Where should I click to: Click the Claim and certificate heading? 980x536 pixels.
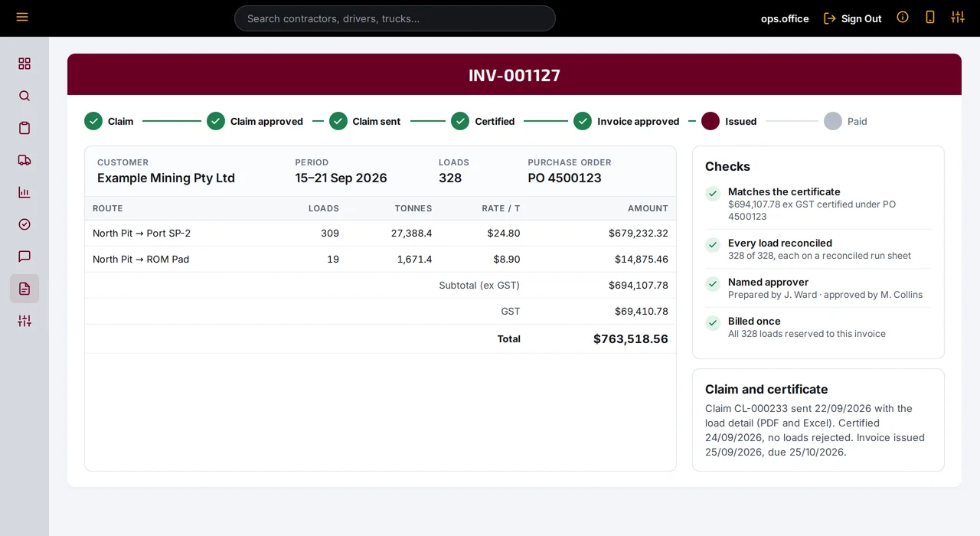(766, 389)
